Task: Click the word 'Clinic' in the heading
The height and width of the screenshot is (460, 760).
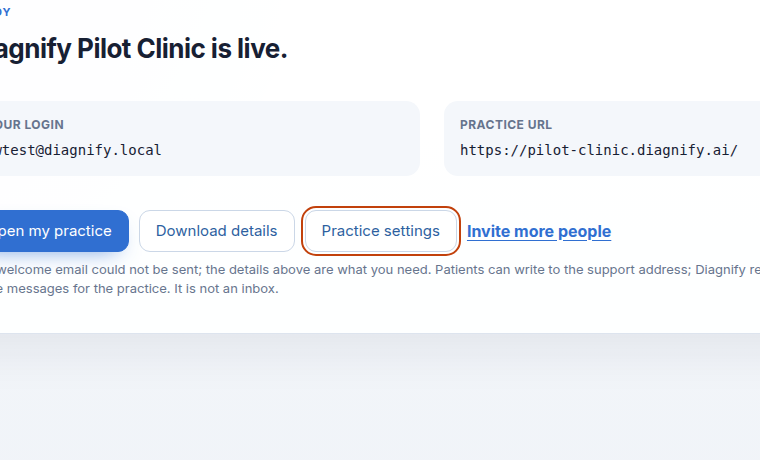Action: (x=171, y=49)
